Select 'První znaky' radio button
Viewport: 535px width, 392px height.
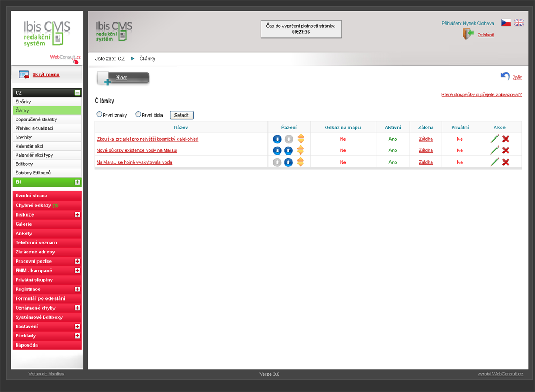100,114
